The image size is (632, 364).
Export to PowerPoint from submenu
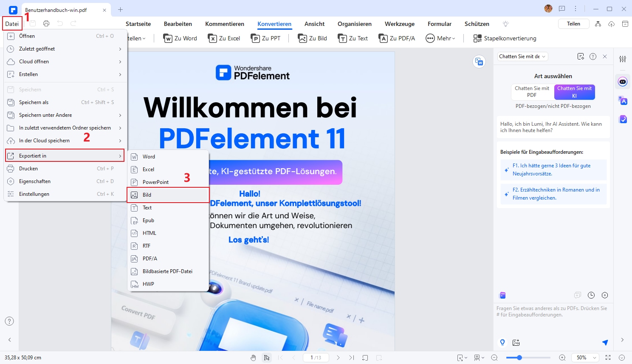click(168, 182)
